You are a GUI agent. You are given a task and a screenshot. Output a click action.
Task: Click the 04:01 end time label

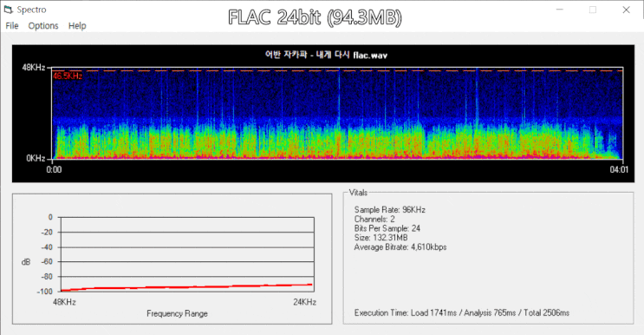tap(619, 170)
